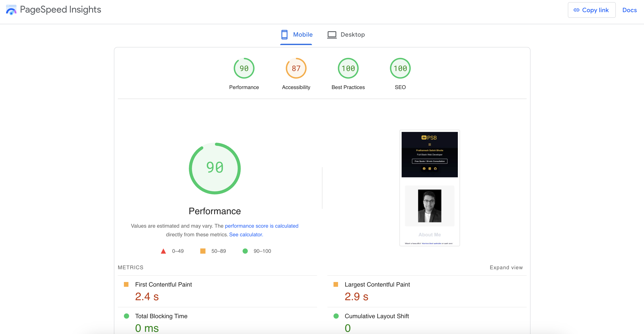Click the PageSpeed Insights logo icon

point(11,10)
